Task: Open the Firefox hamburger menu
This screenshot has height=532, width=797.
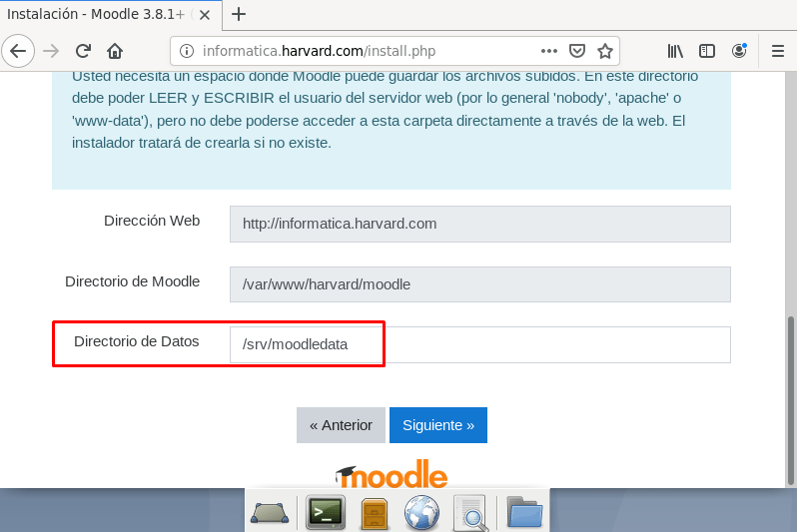Action: (778, 51)
